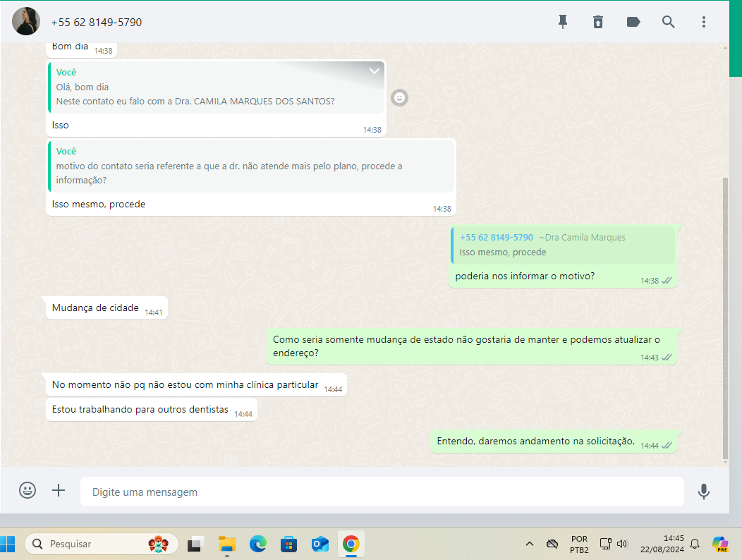The image size is (742, 560).
Task: Click the contact profile picture
Action: (x=26, y=22)
